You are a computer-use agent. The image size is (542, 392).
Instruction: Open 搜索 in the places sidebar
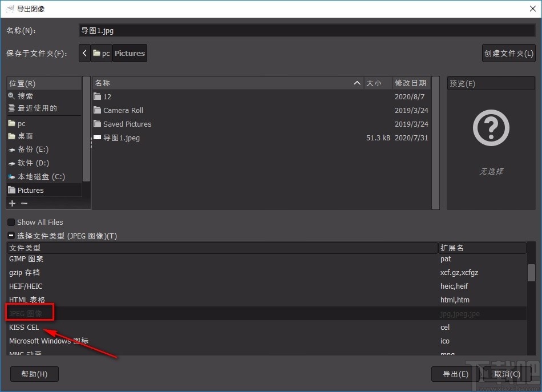pos(44,96)
